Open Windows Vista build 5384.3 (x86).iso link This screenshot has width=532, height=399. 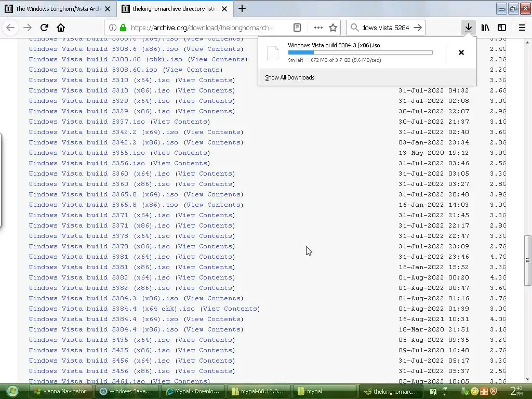click(x=103, y=299)
